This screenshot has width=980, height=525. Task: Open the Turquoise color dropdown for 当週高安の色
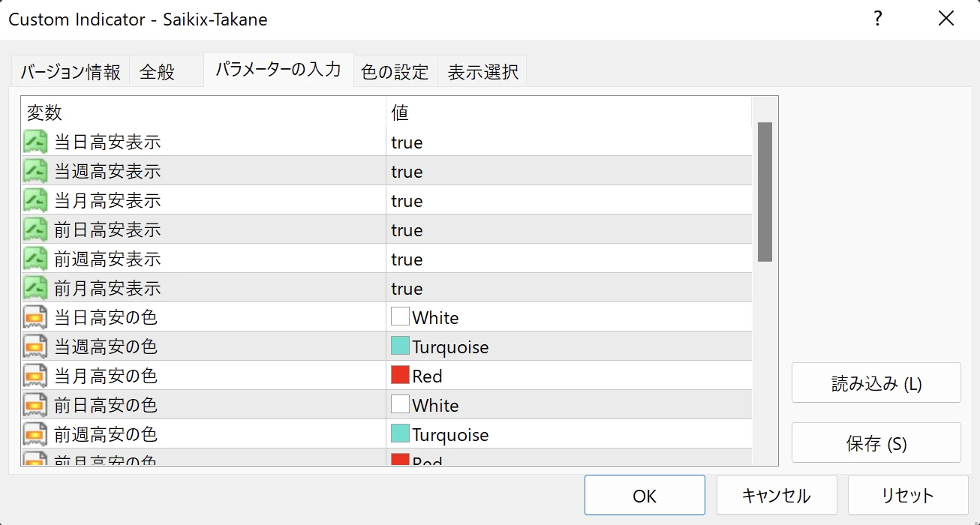tap(450, 347)
